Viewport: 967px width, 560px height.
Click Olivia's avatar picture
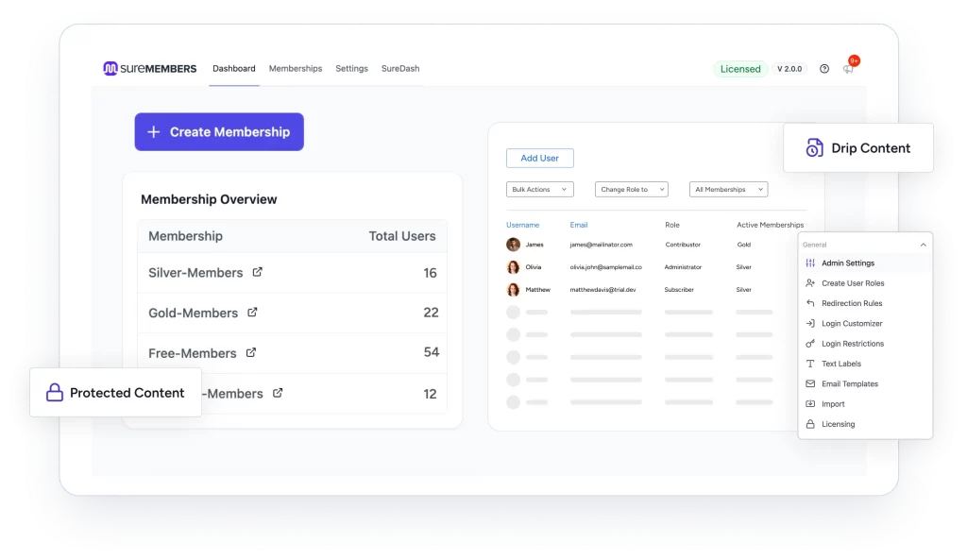[513, 267]
